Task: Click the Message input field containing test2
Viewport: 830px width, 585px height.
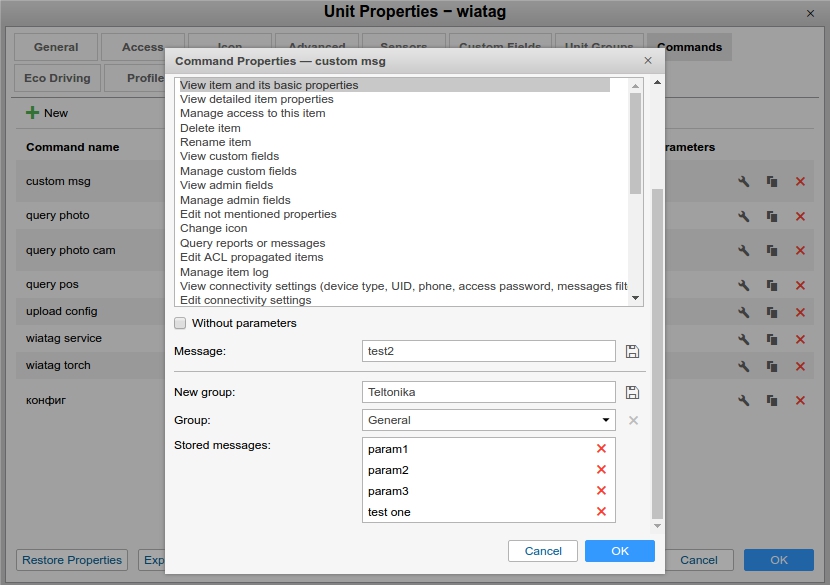Action: [x=488, y=351]
